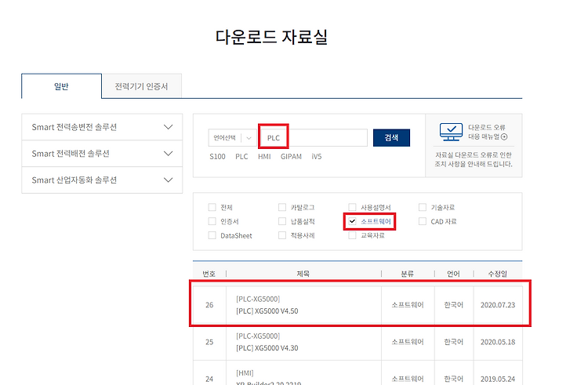Click the [HMI] row 24 title

[x=245, y=373]
